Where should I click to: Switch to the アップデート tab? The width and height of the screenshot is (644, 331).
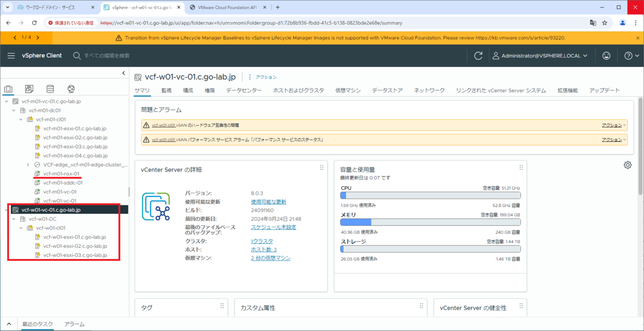point(604,91)
